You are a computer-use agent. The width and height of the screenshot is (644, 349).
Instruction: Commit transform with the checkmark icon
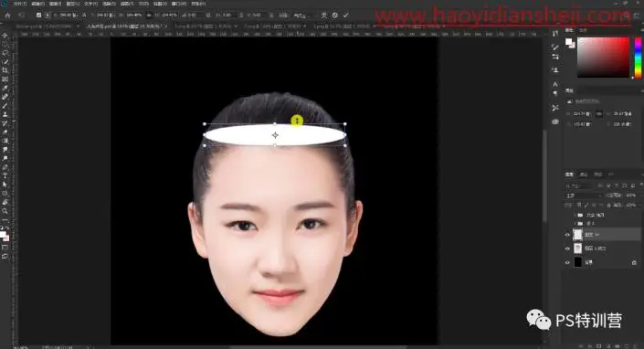pos(346,16)
